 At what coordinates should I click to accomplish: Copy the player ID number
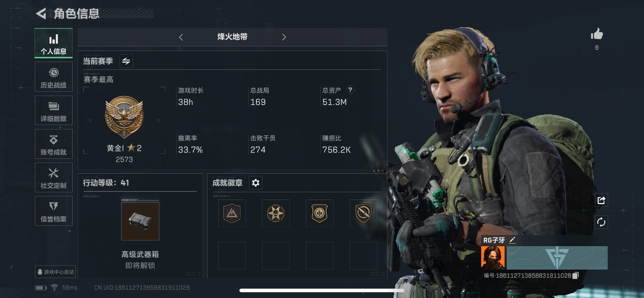pyautogui.click(x=576, y=275)
